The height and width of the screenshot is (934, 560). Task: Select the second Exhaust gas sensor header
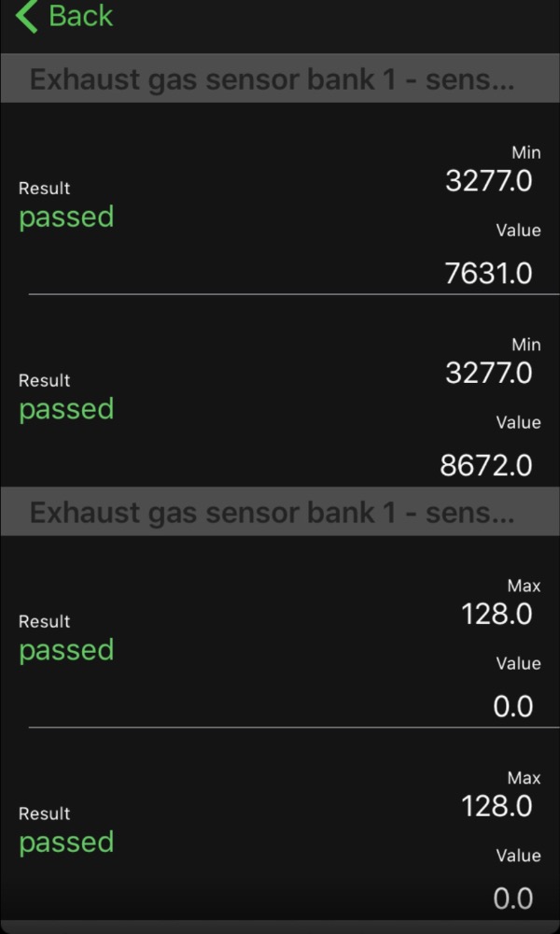click(272, 513)
